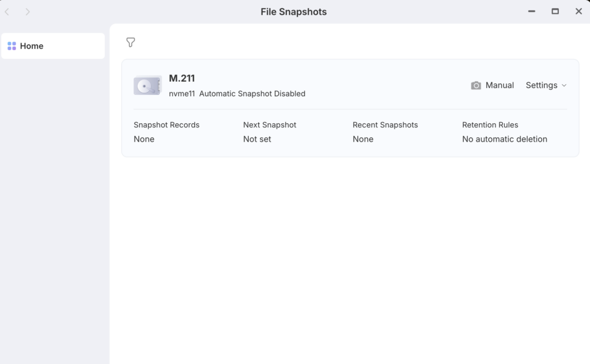Go back with the left arrow
This screenshot has width=590, height=364.
click(x=7, y=12)
